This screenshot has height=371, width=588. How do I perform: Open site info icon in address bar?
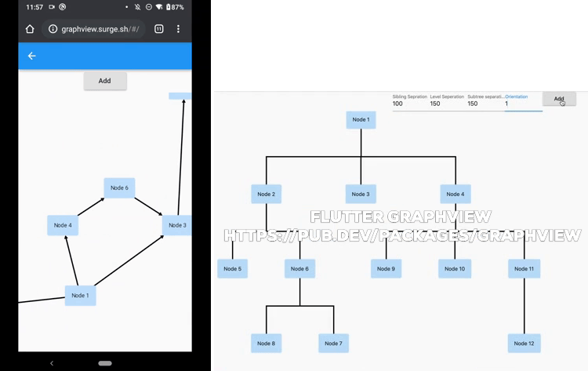[53, 29]
